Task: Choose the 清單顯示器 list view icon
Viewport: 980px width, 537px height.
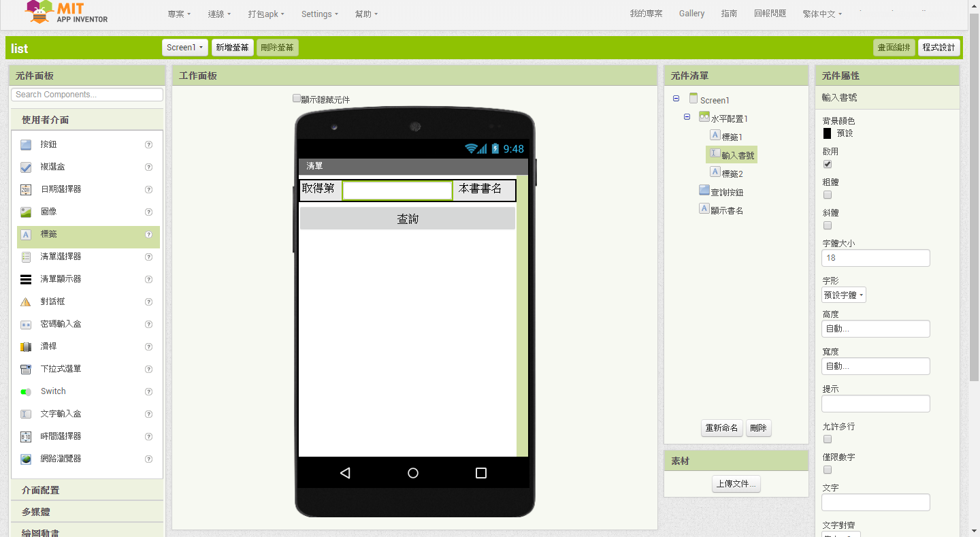Action: click(26, 279)
